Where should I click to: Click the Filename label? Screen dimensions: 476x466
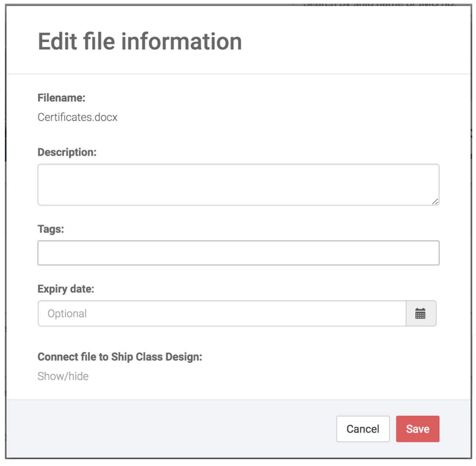(x=61, y=98)
